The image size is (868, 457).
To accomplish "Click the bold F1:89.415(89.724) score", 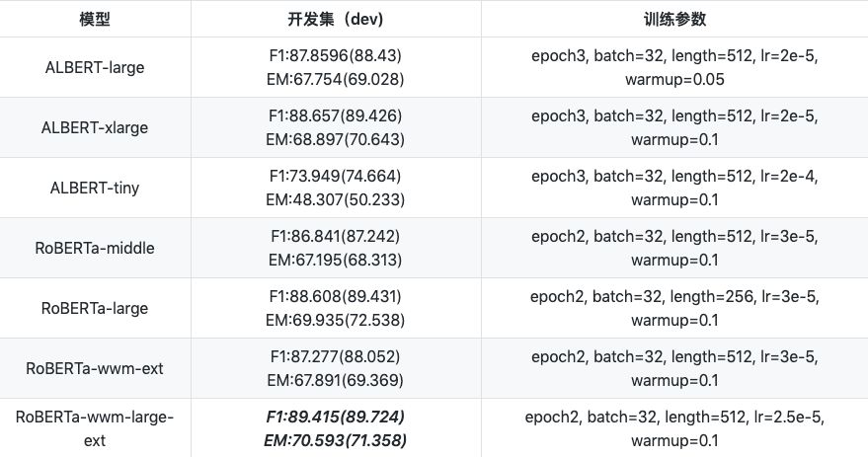I will tap(334, 419).
